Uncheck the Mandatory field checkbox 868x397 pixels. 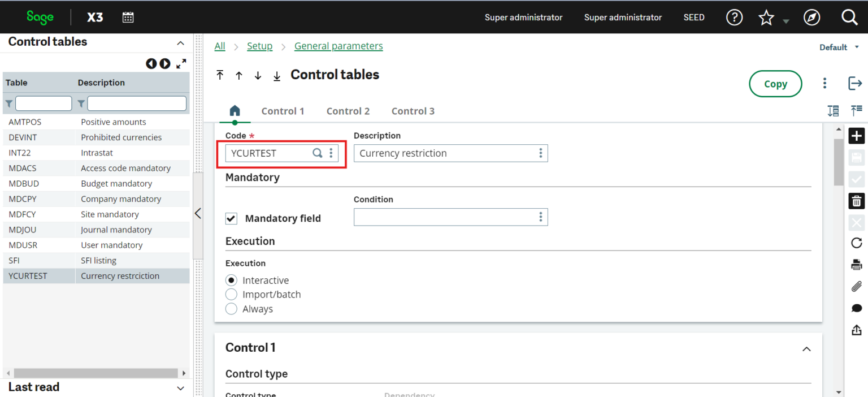click(231, 218)
